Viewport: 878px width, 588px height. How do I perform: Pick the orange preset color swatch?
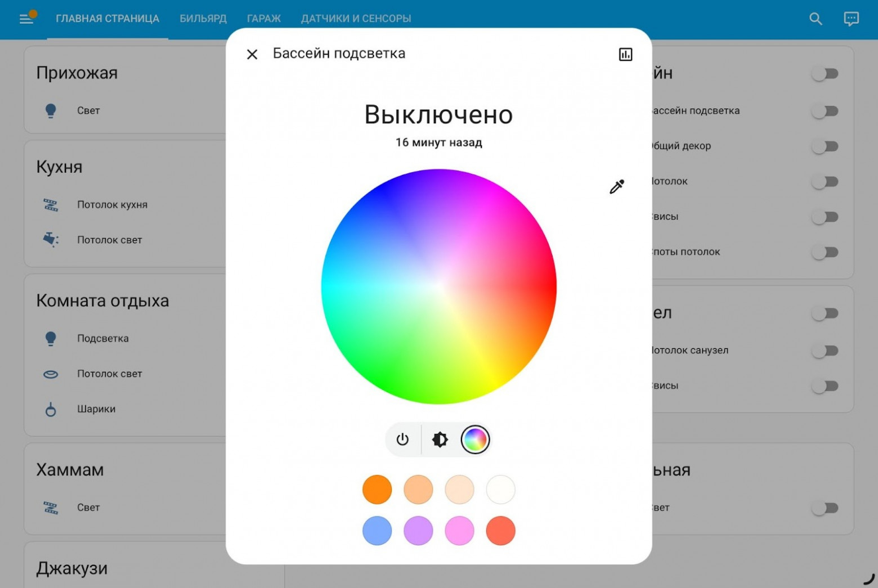(x=377, y=489)
